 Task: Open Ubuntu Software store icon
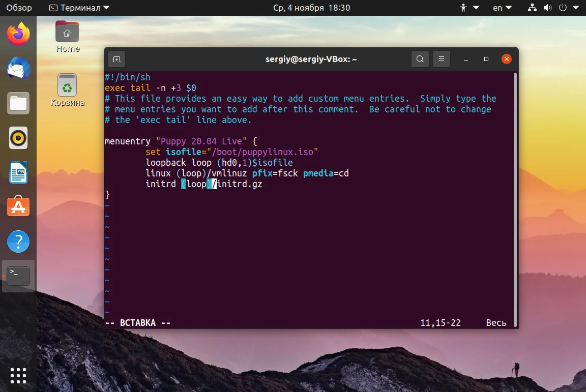pyautogui.click(x=18, y=206)
